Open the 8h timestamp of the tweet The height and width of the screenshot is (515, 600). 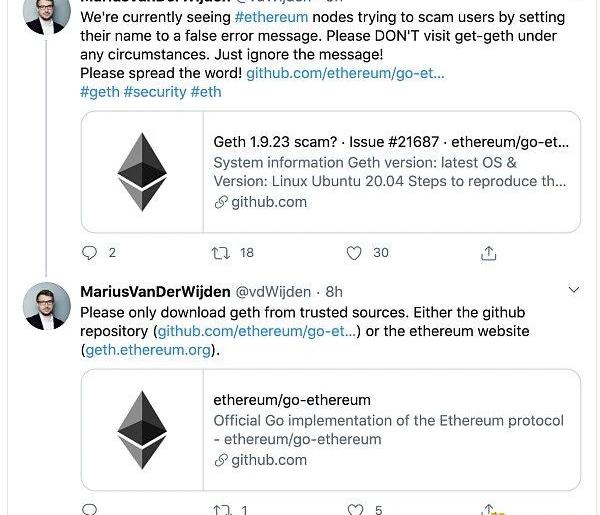(x=334, y=291)
